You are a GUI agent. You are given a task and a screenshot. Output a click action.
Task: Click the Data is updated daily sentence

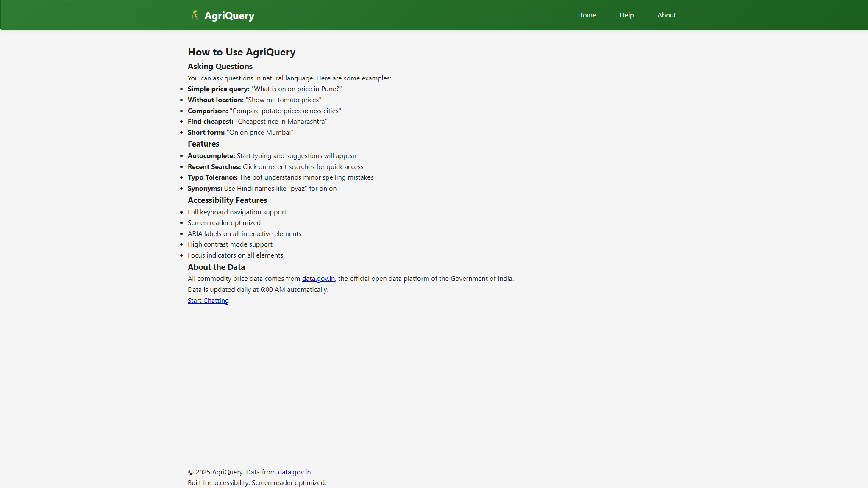tap(258, 289)
